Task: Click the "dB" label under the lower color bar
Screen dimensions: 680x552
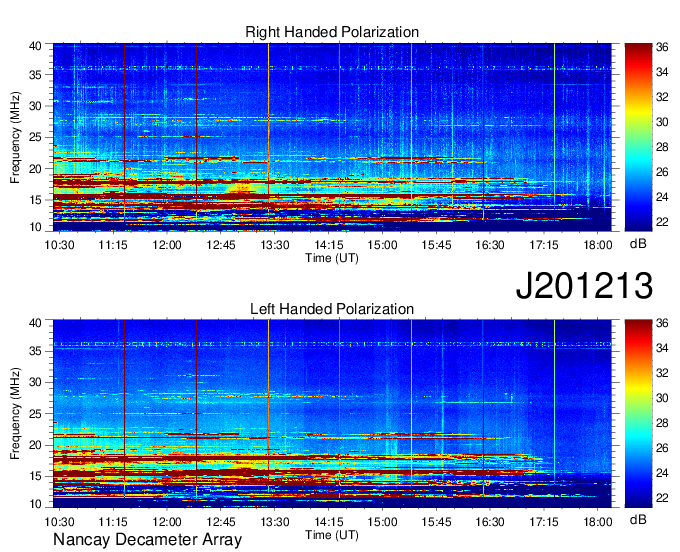Action: (638, 519)
